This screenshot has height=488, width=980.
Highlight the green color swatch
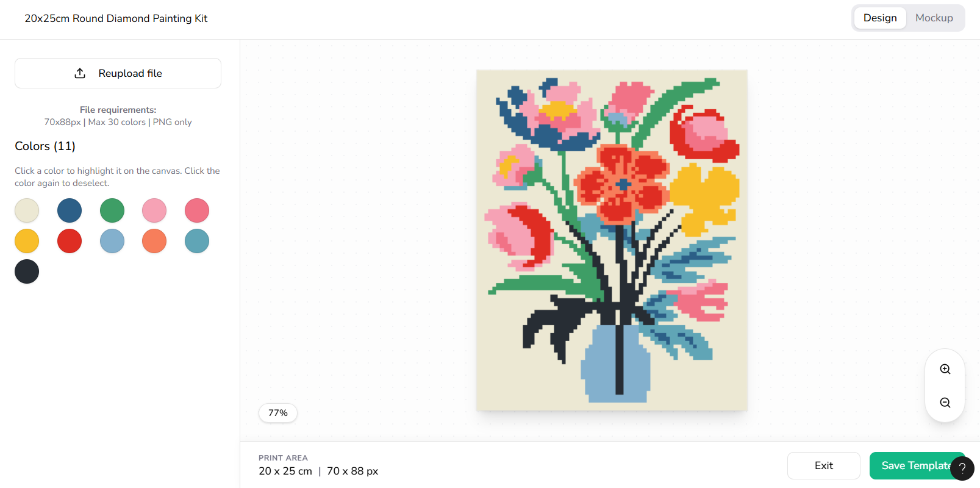click(112, 210)
